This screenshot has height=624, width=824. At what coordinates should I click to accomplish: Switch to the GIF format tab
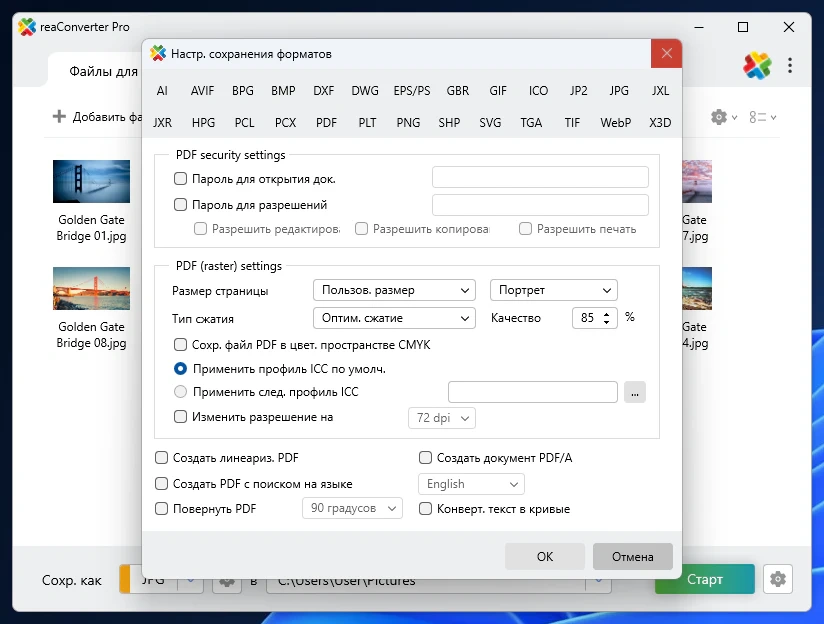tap(498, 91)
